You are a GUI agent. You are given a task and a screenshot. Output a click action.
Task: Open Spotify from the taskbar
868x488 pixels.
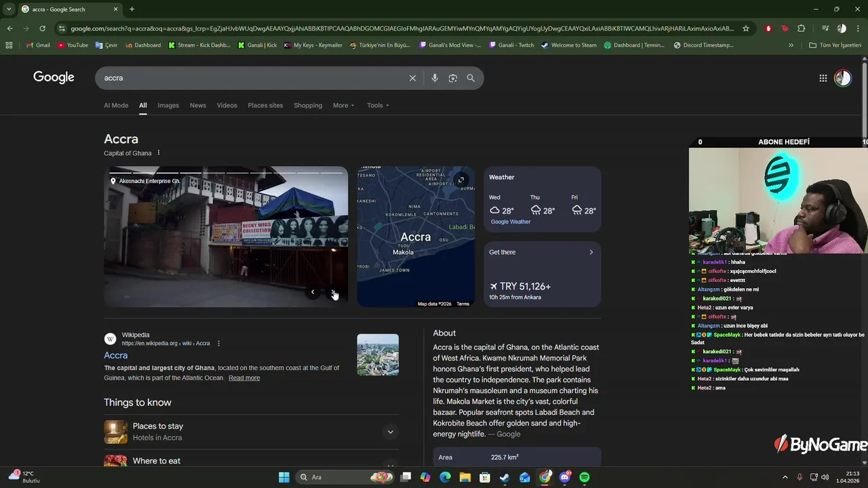(x=585, y=477)
